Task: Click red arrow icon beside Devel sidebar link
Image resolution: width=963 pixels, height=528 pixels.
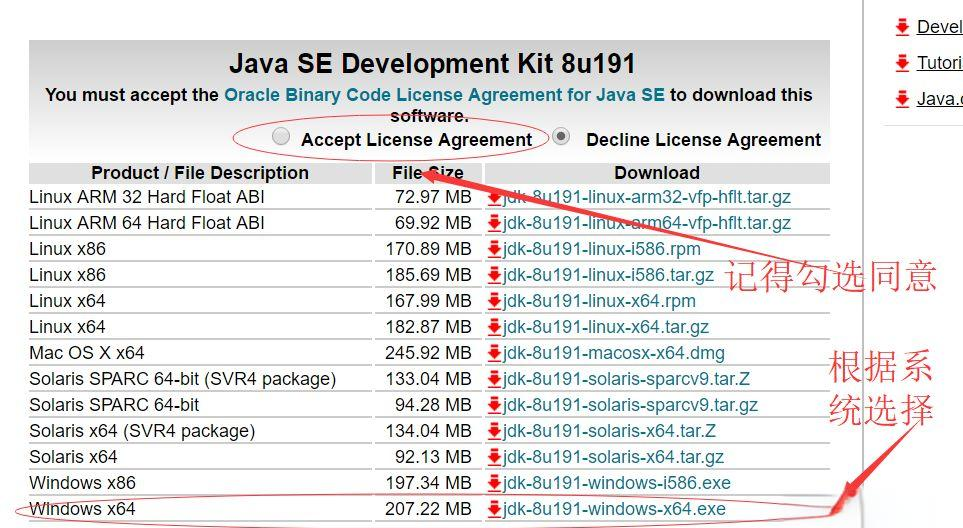Action: (x=902, y=27)
